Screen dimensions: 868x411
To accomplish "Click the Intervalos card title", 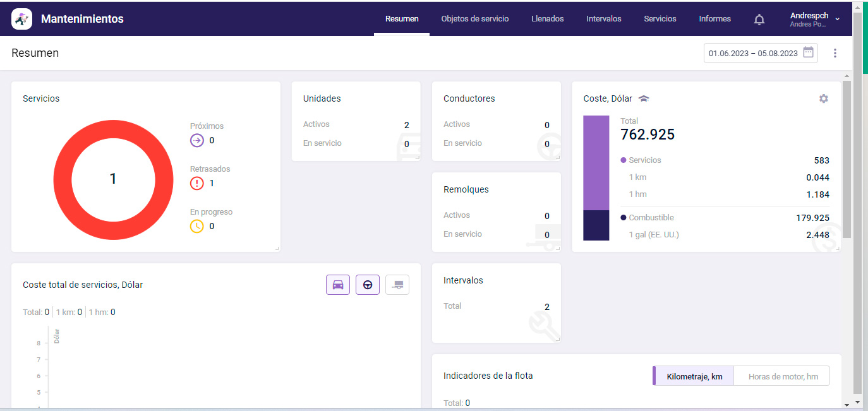I will [x=463, y=280].
